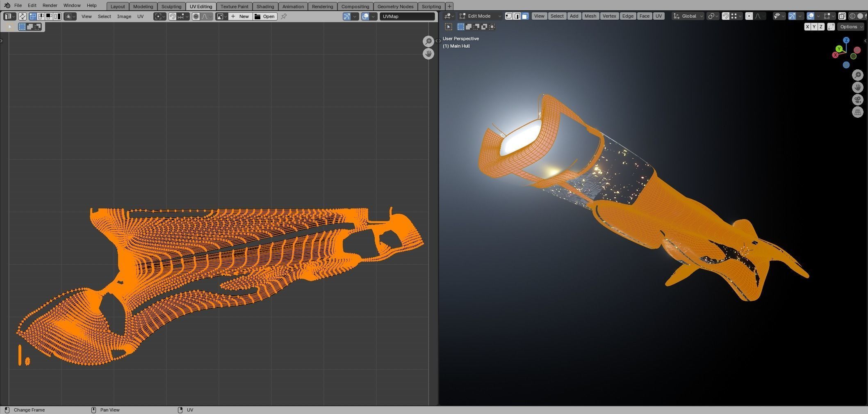Switch to solid viewport shading

tap(860, 16)
